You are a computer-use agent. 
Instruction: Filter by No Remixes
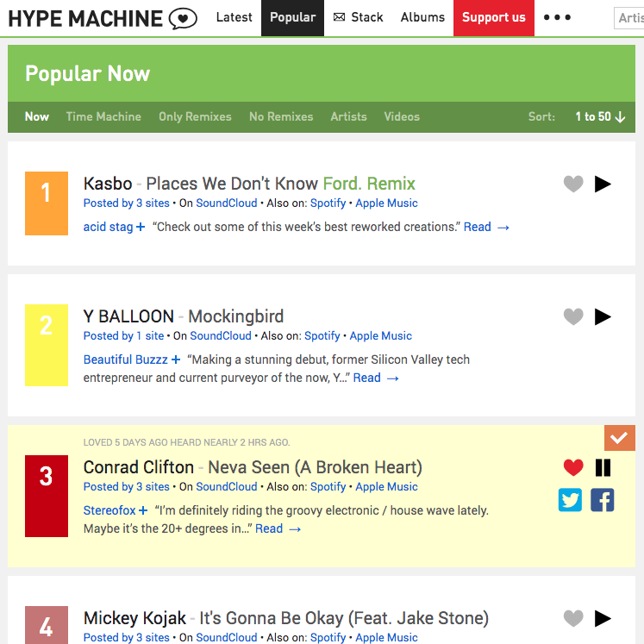click(x=281, y=116)
